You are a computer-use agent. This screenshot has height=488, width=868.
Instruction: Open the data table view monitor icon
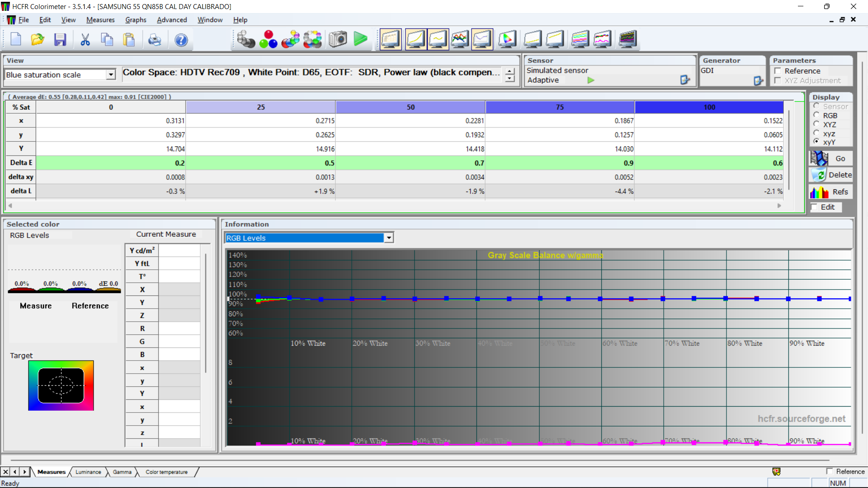click(x=391, y=39)
